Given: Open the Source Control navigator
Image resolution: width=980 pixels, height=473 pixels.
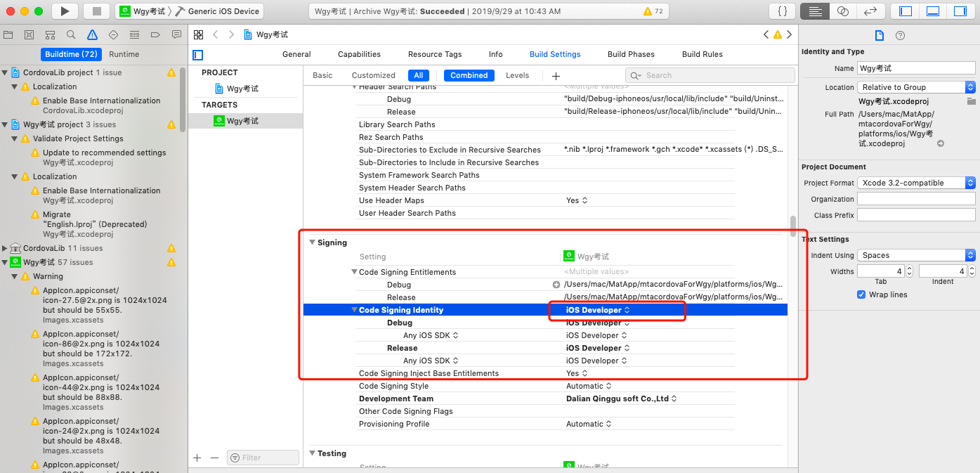Looking at the screenshot, I should click(x=30, y=34).
